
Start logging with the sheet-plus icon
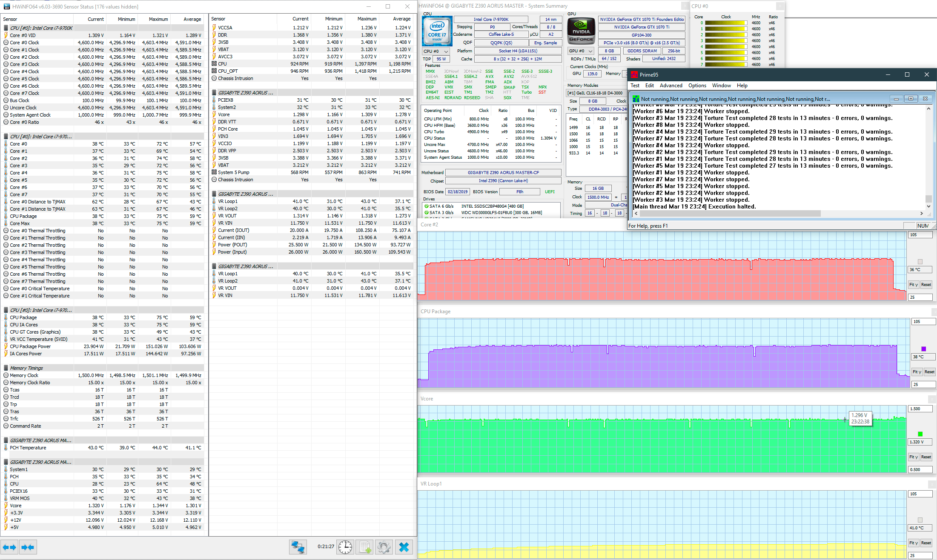[x=365, y=547]
